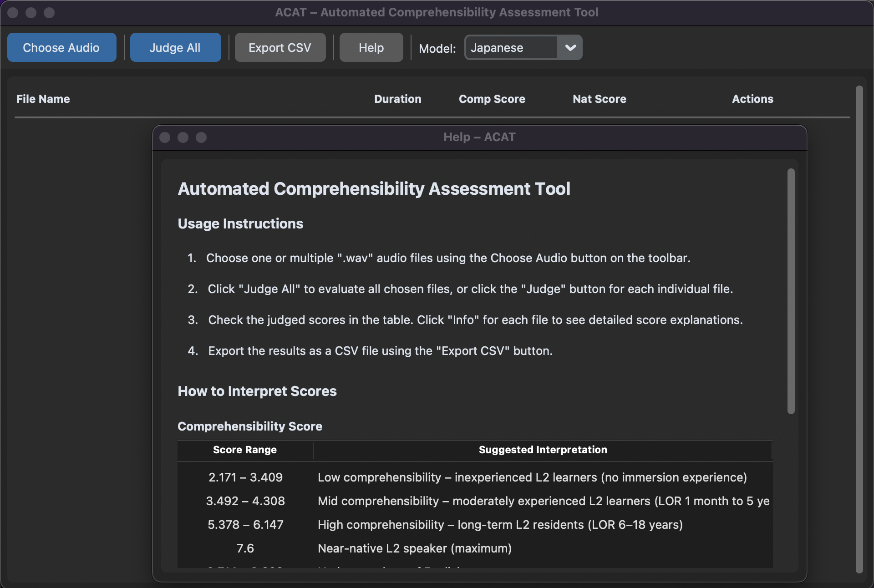
Task: Click instruction step 2 about Judge All
Action: (x=460, y=289)
